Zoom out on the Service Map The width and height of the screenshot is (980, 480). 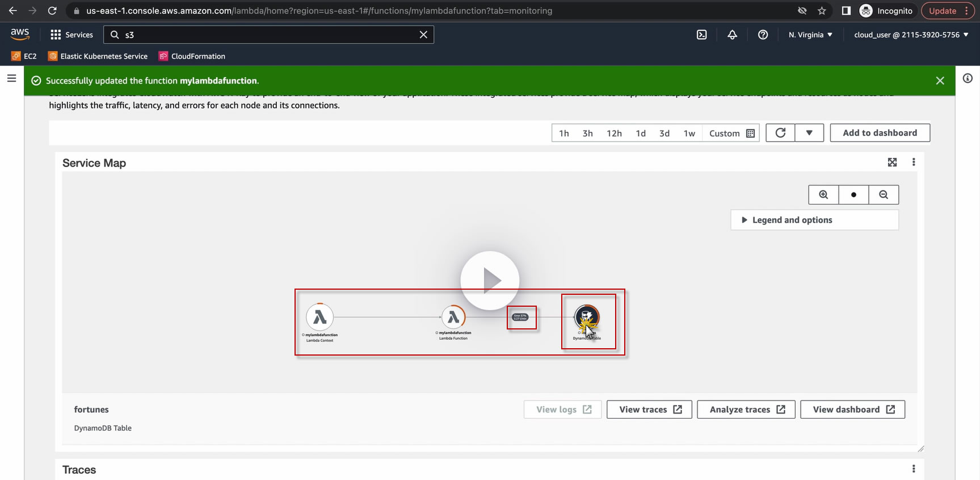coord(884,195)
